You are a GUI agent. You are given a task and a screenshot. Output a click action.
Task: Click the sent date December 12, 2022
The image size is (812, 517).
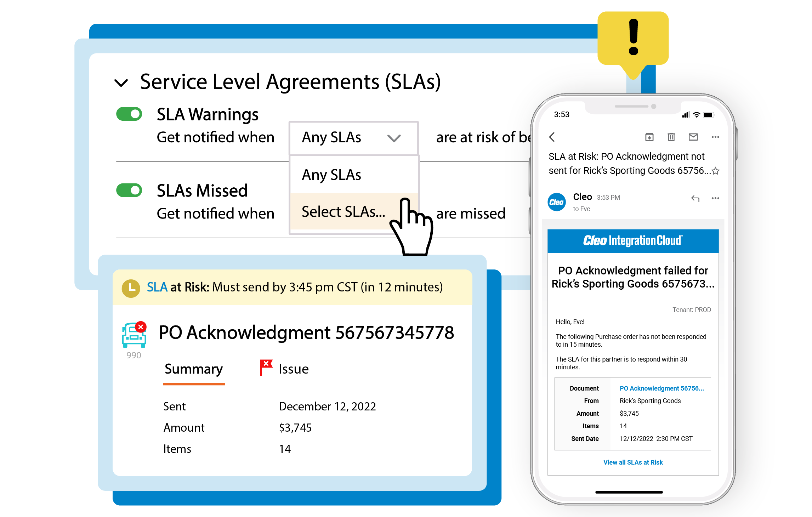click(327, 407)
